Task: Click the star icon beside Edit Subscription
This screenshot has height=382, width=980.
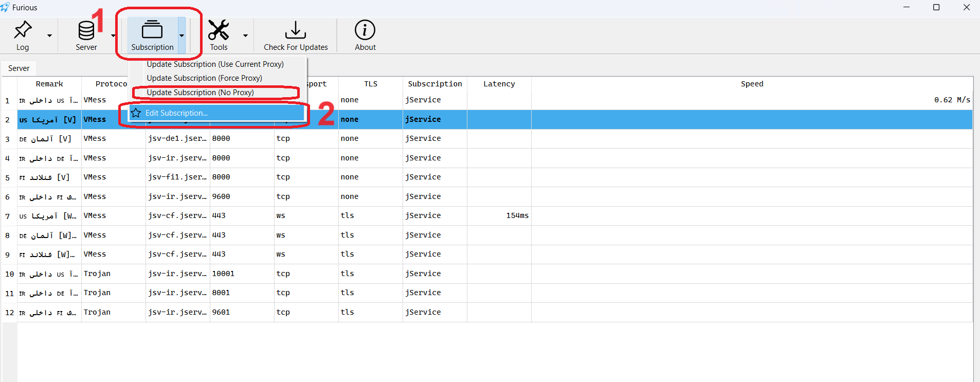Action: (136, 113)
